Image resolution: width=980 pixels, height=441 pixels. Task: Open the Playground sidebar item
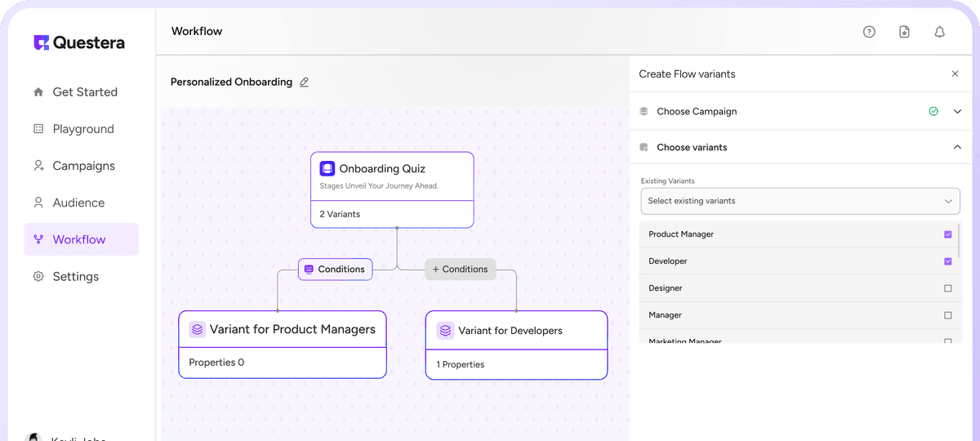tap(82, 129)
